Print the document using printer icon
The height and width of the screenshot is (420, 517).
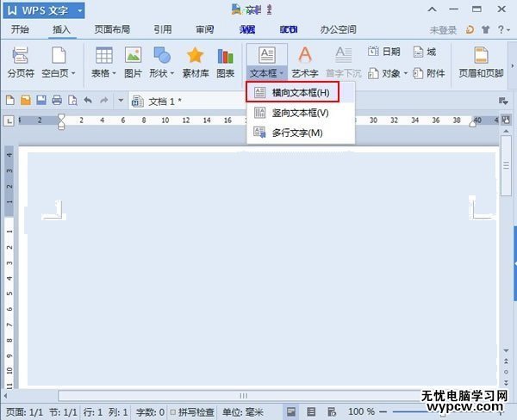pyautogui.click(x=57, y=100)
